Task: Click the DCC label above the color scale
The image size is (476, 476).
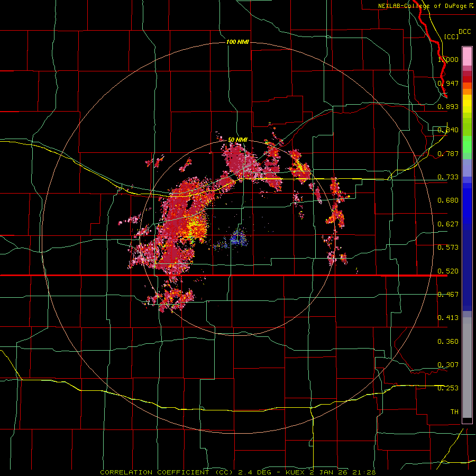Action: (x=464, y=32)
